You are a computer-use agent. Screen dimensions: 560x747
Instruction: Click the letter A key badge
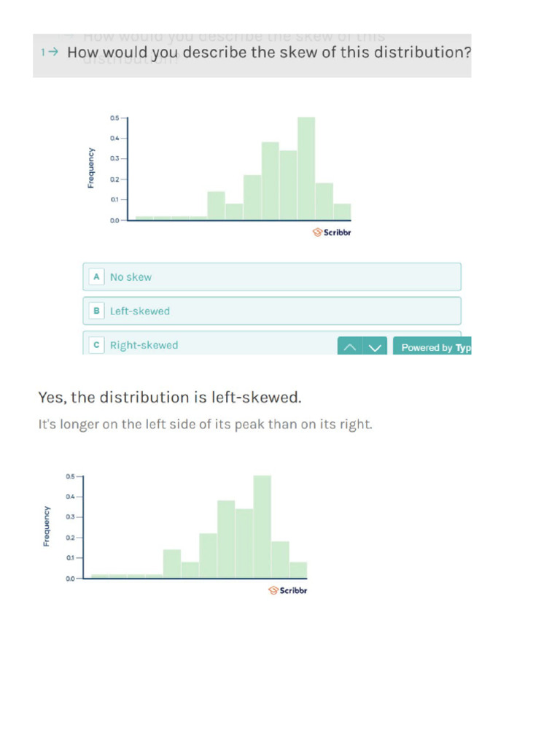click(96, 277)
